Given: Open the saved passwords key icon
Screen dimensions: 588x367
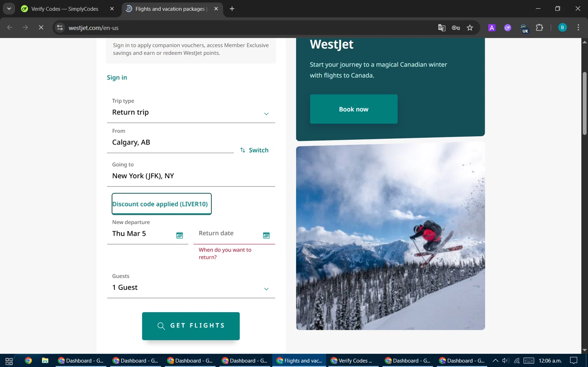Looking at the screenshot, I should [456, 27].
